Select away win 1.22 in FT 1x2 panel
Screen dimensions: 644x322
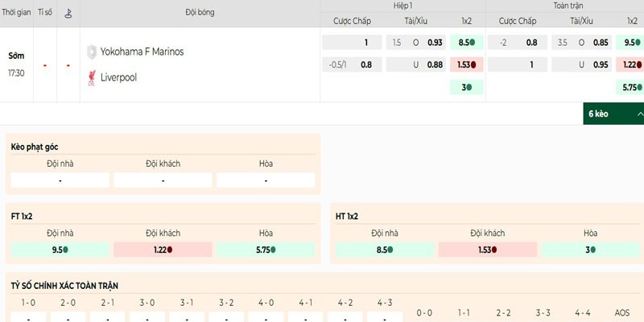pos(163,250)
